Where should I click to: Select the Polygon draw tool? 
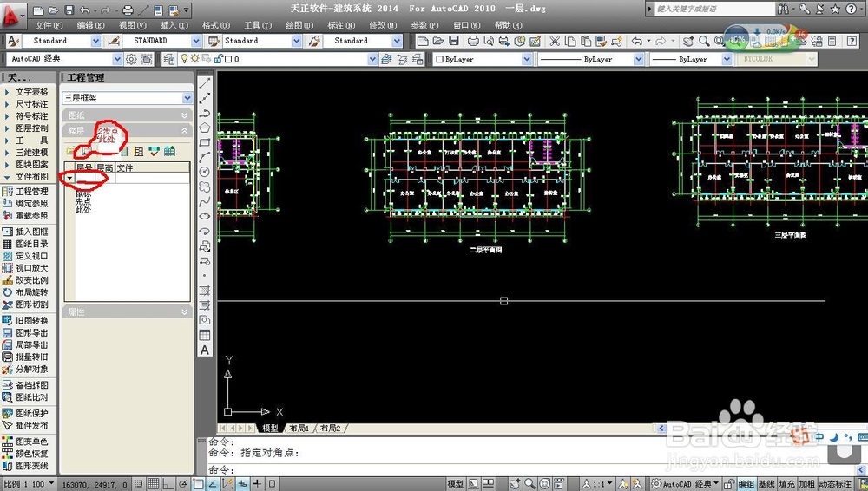pos(204,128)
